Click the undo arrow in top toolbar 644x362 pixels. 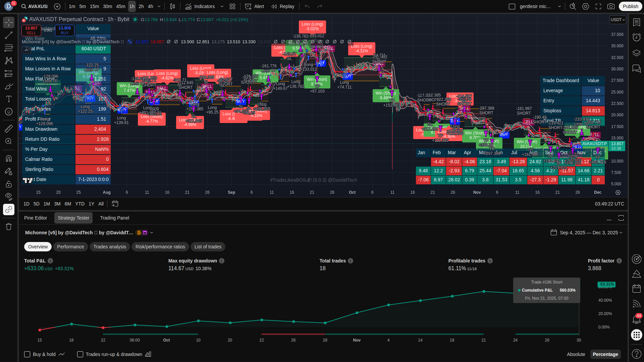(x=307, y=6)
